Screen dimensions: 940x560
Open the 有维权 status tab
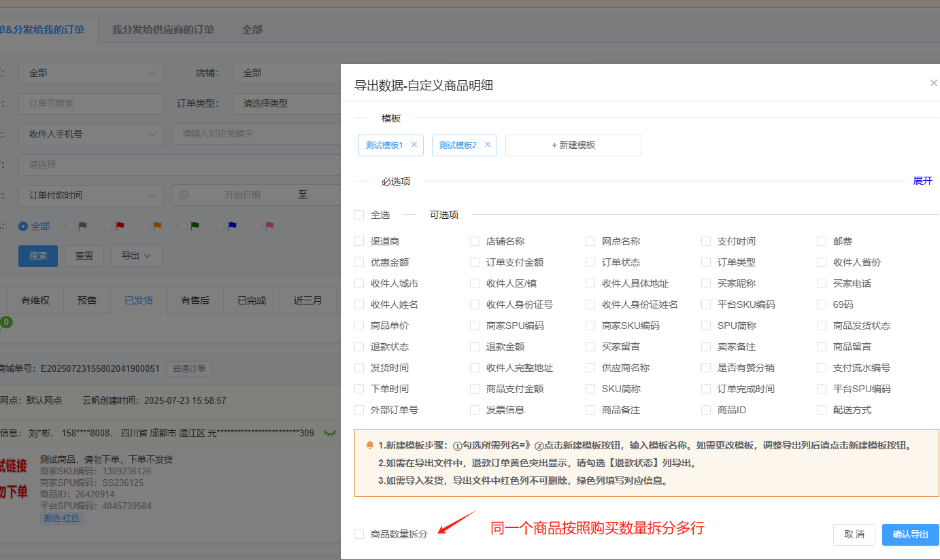pos(35,300)
